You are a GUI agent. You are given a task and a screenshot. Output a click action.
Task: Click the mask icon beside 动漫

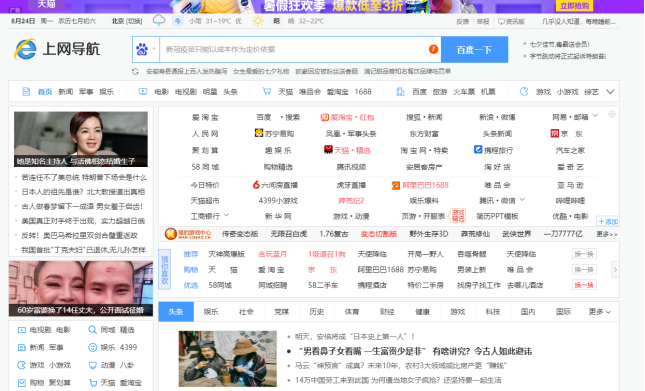coord(92,365)
